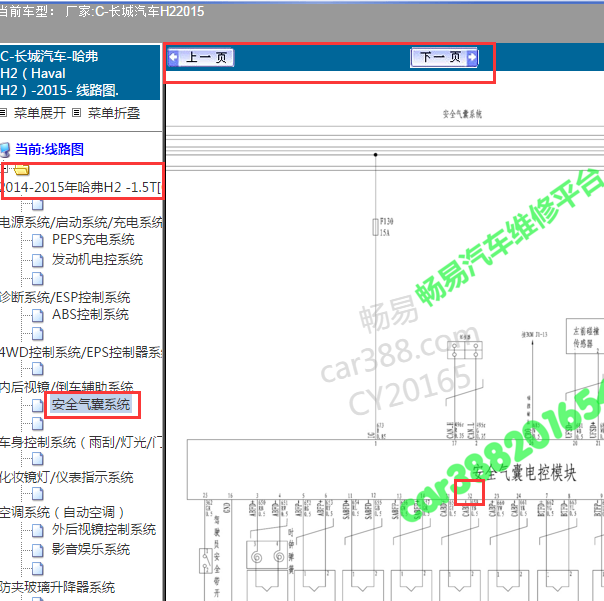Click 左前碰撞传感器 box in diagram
Image resolution: width=604 pixels, height=601 pixels.
(586, 336)
